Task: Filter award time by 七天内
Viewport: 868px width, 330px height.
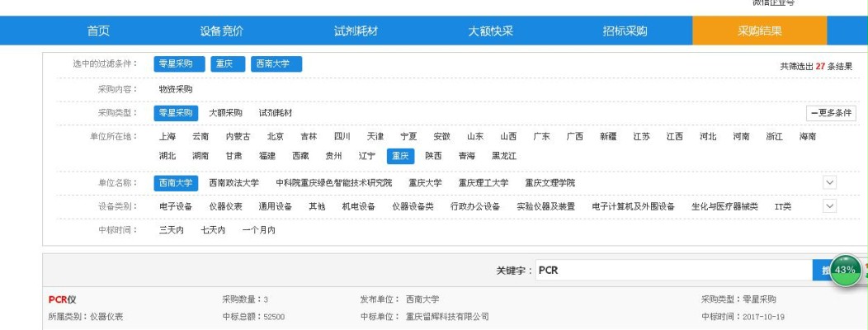Action: point(213,230)
